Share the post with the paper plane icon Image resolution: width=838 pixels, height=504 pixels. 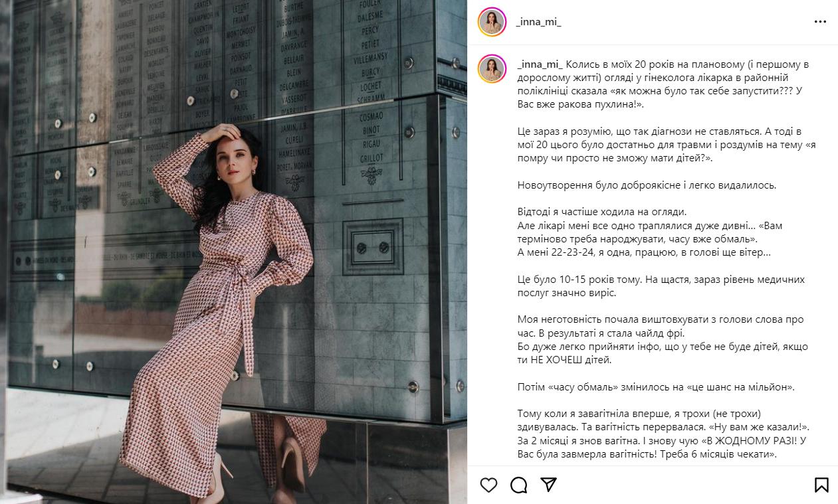point(548,485)
